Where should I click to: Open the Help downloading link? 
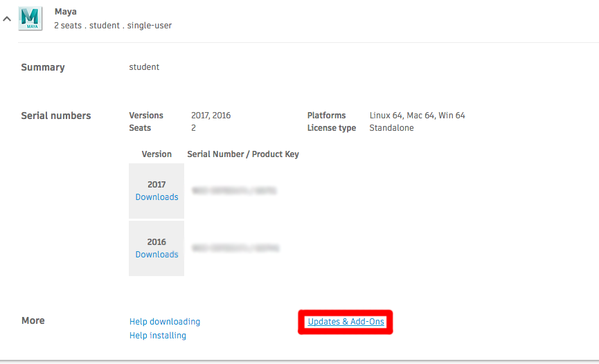[165, 322]
